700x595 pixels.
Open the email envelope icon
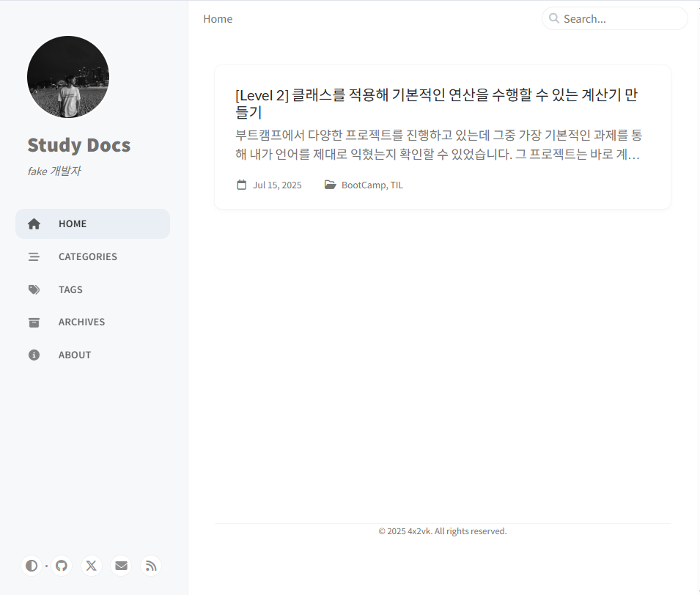pos(121,566)
